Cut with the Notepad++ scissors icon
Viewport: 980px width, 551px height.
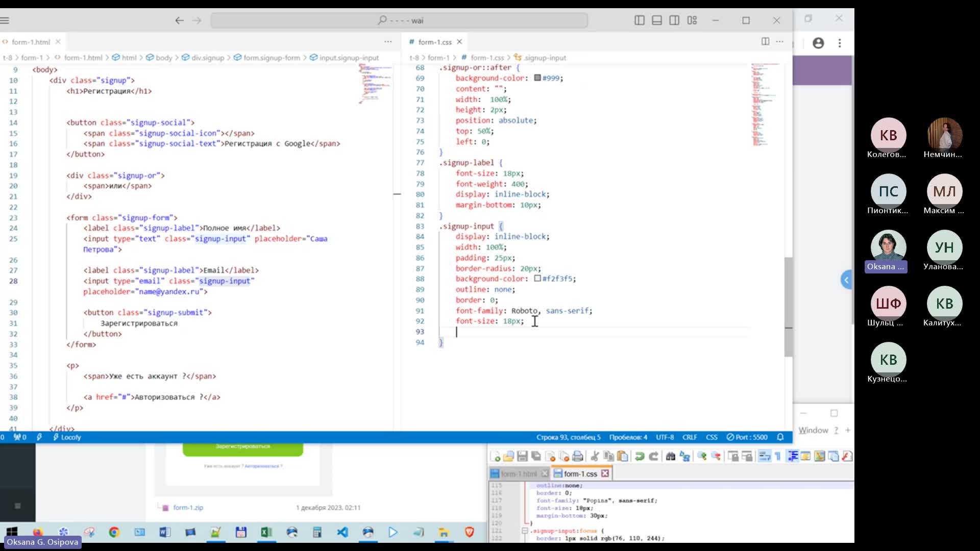click(x=594, y=456)
